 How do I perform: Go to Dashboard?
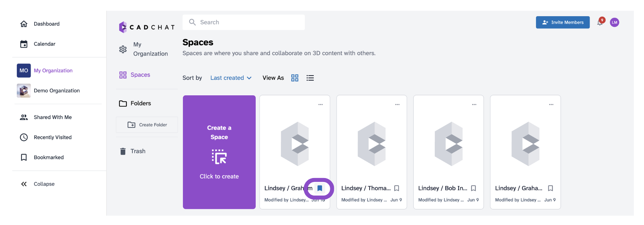pos(47,24)
